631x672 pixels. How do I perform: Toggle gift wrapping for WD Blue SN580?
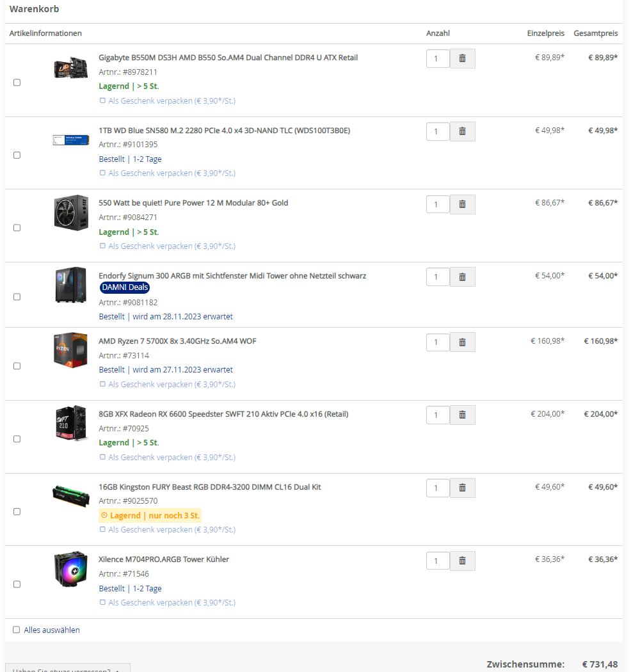102,173
